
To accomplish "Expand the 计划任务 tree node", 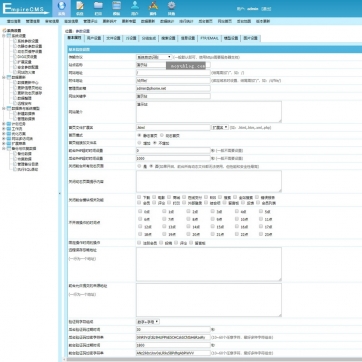I will click(4, 124).
